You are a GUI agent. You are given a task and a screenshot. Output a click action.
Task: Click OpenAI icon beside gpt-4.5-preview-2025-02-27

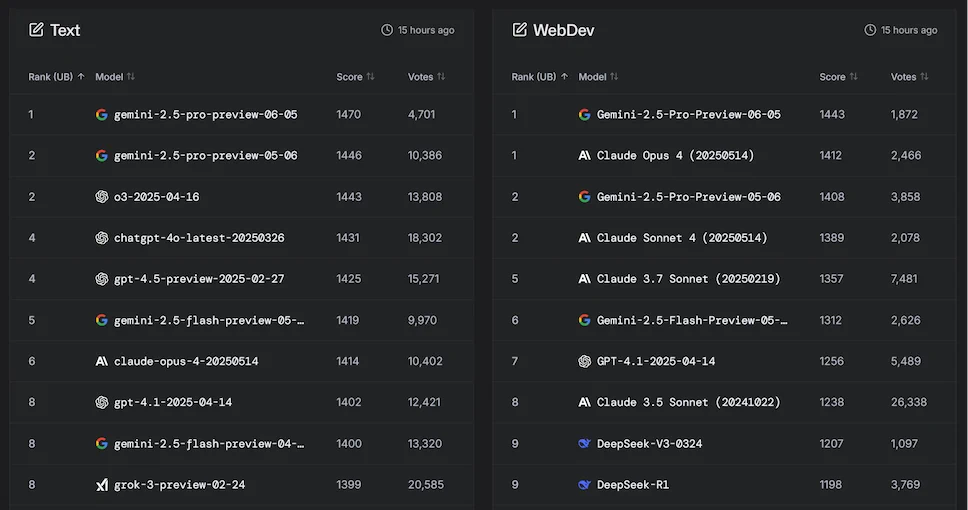point(102,279)
